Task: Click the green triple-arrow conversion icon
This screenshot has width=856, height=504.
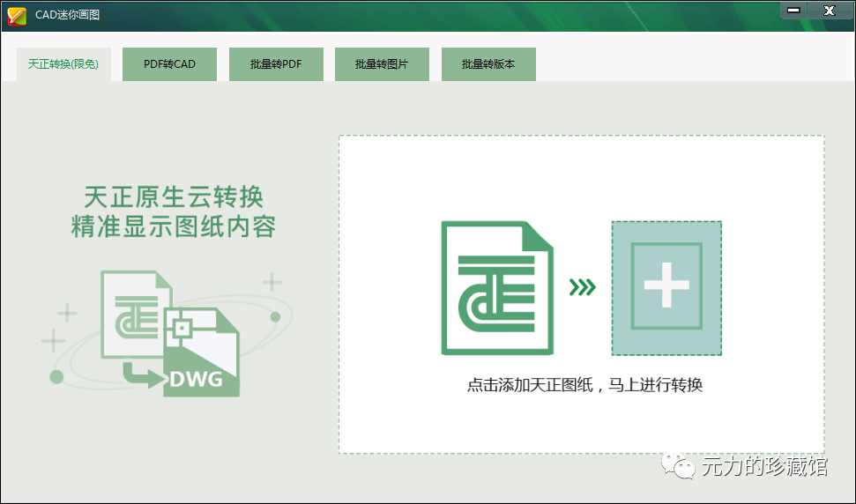Action: click(x=582, y=287)
